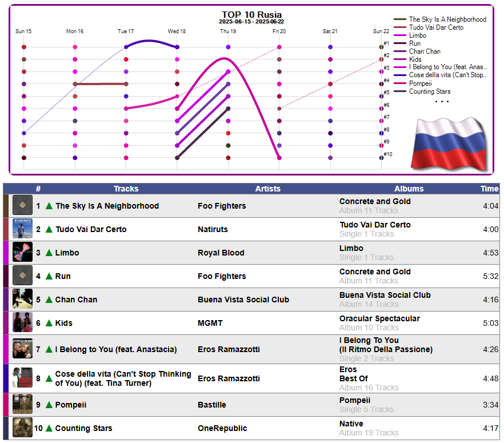Select the album cover in the Run row
This screenshot has height=443, width=504.
pos(22,275)
